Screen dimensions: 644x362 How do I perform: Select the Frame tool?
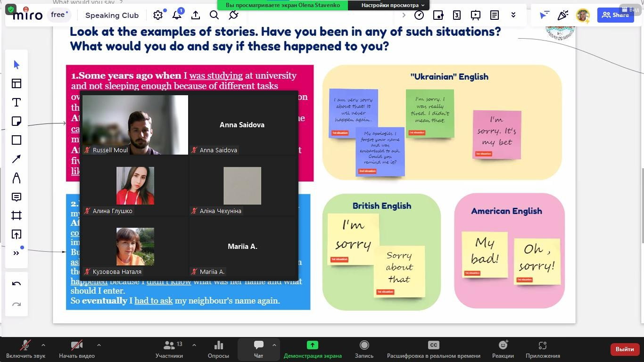coord(17,215)
